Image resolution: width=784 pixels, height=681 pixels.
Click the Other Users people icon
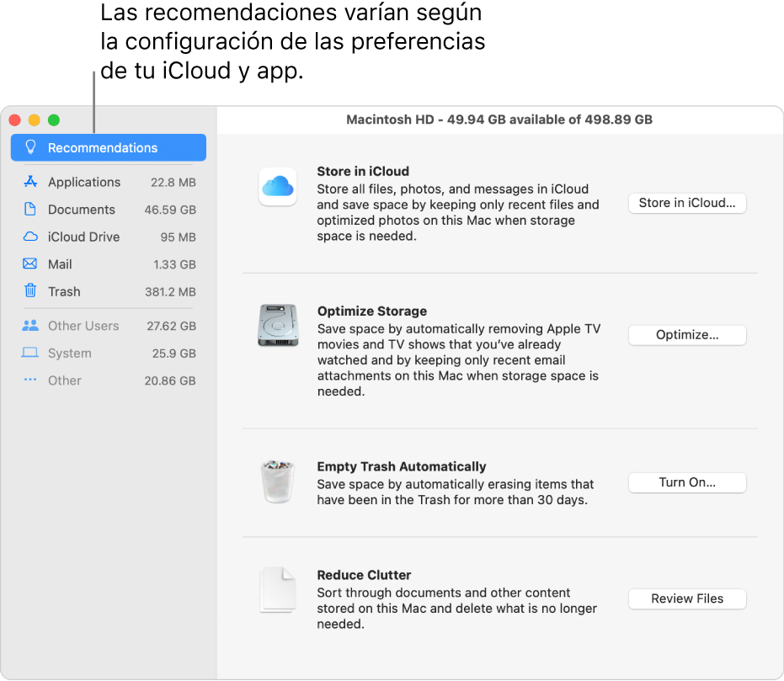pyautogui.click(x=30, y=326)
